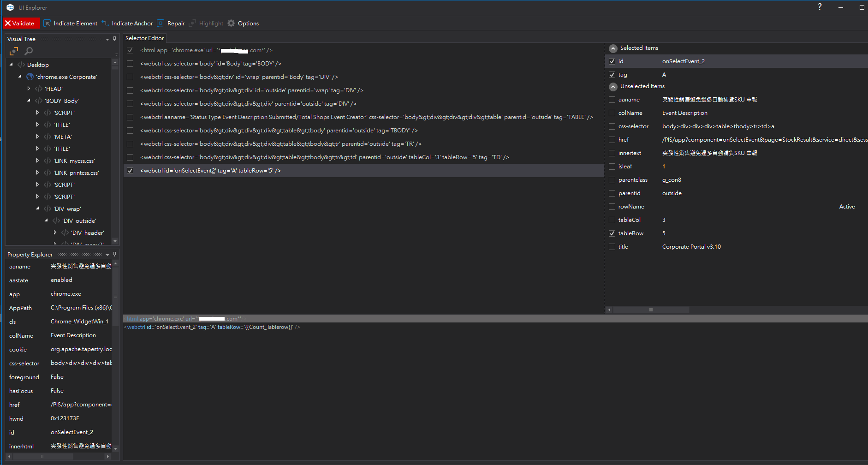
Task: Collapse the 'DIV wrap' tree node
Action: pos(37,209)
